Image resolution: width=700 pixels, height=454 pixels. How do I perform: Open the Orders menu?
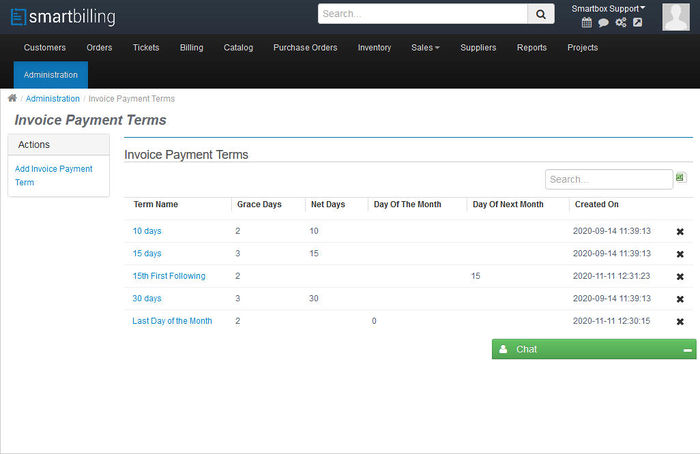99,47
